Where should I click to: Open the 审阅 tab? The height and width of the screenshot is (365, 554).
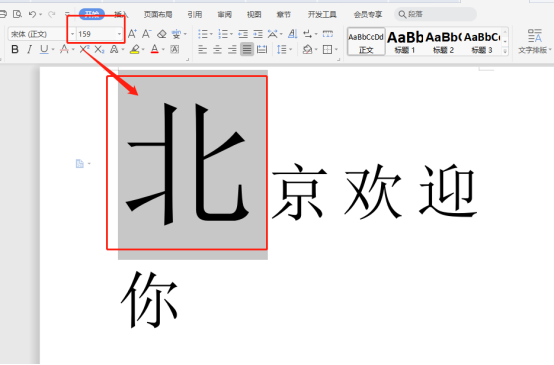click(224, 14)
